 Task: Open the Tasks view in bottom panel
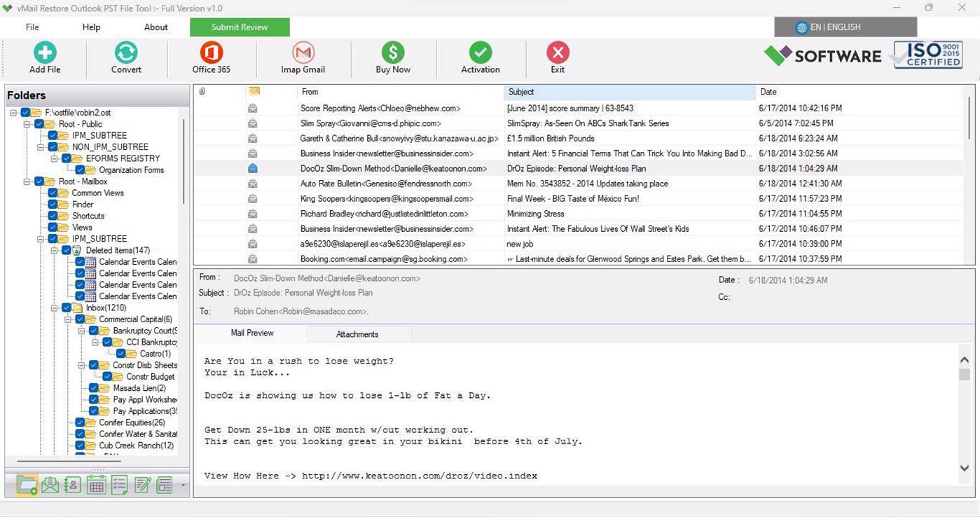click(119, 484)
